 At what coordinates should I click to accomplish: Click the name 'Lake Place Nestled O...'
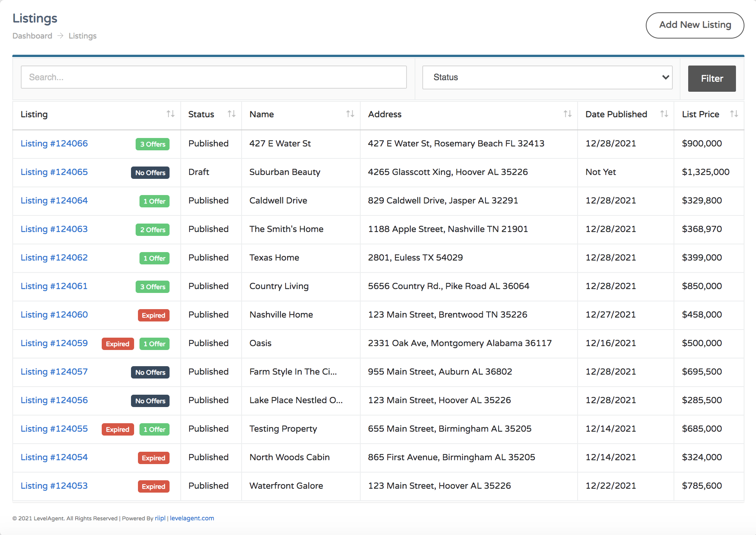tap(296, 400)
